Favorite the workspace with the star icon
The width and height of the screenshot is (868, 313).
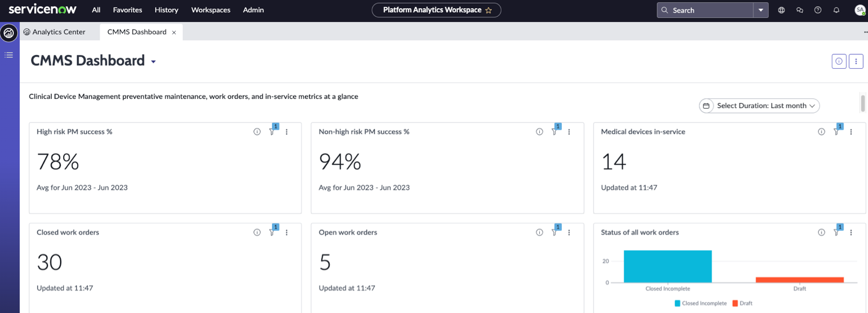488,10
